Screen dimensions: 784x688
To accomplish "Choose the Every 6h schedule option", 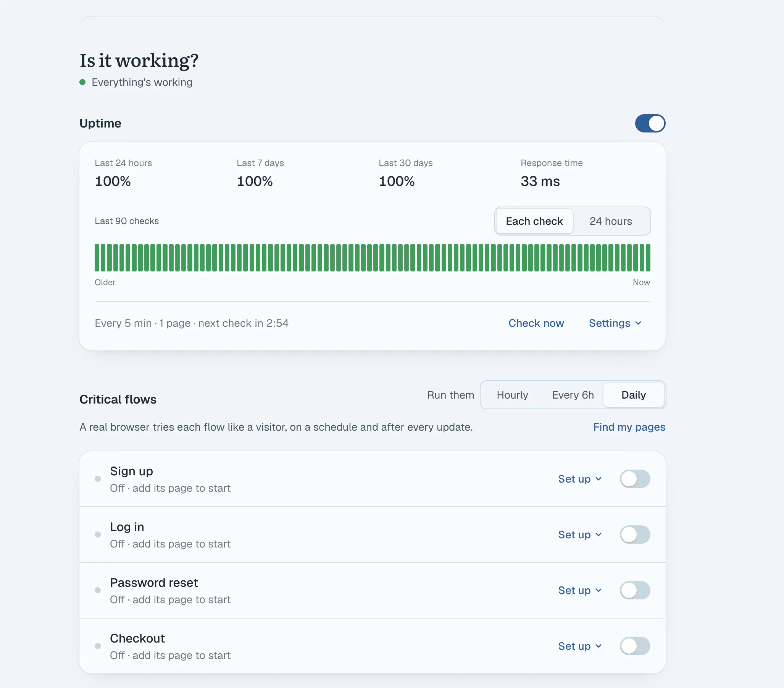I will pyautogui.click(x=573, y=395).
